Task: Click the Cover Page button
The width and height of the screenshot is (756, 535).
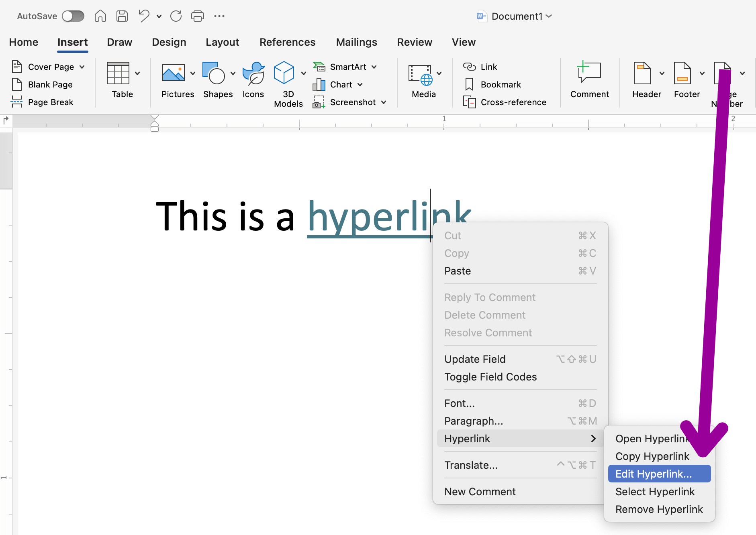Action: click(43, 67)
